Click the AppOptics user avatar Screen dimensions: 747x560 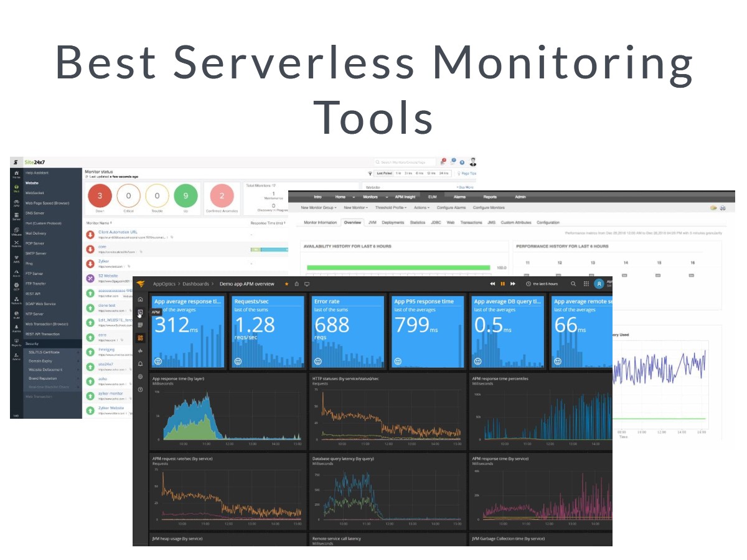point(599,284)
